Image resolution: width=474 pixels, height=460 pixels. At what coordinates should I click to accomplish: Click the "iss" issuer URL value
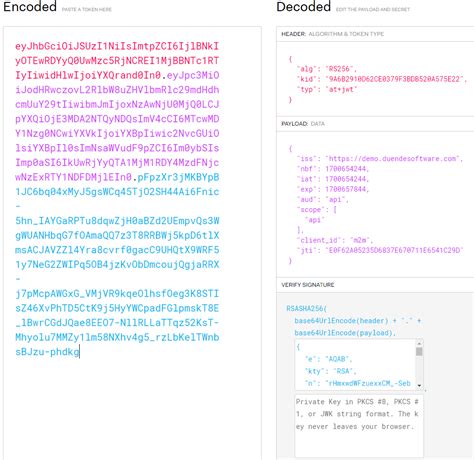[x=392, y=159]
